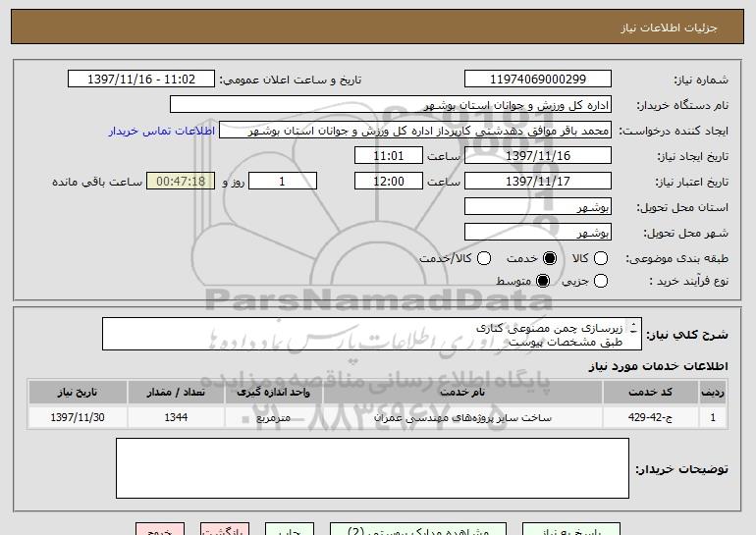This screenshot has height=535, width=756.
Task: Open اطلاعات تماس خریدار link
Action: (162, 132)
